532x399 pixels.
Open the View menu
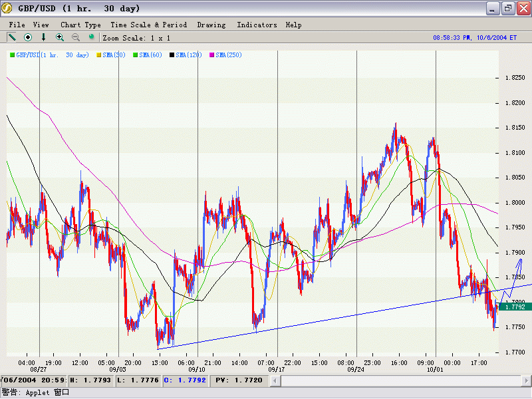point(41,25)
